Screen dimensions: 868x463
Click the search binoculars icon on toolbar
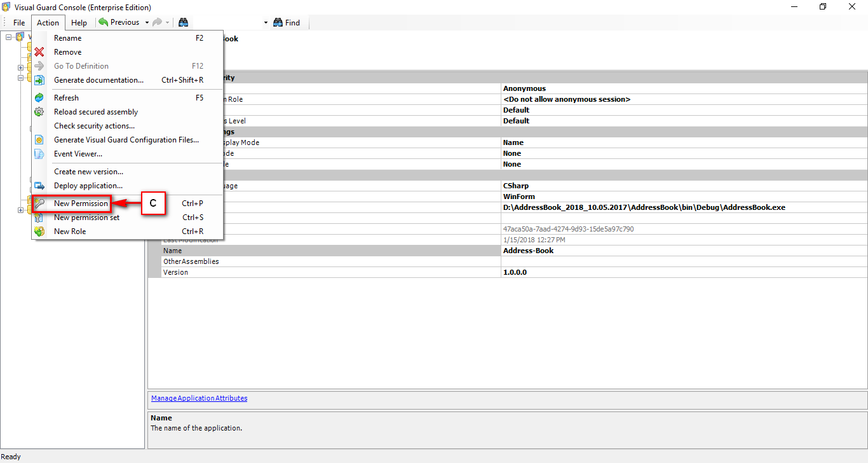click(183, 22)
